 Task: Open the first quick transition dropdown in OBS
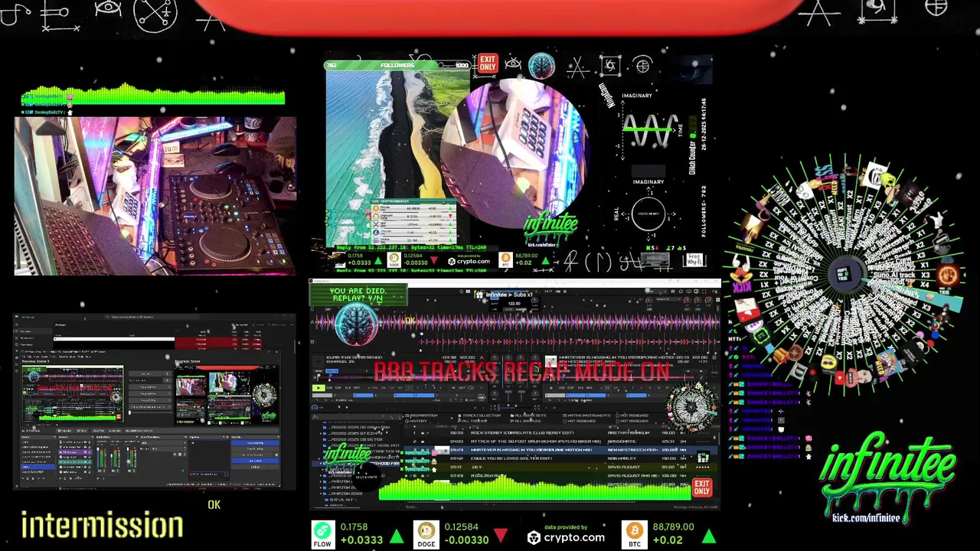(x=150, y=387)
